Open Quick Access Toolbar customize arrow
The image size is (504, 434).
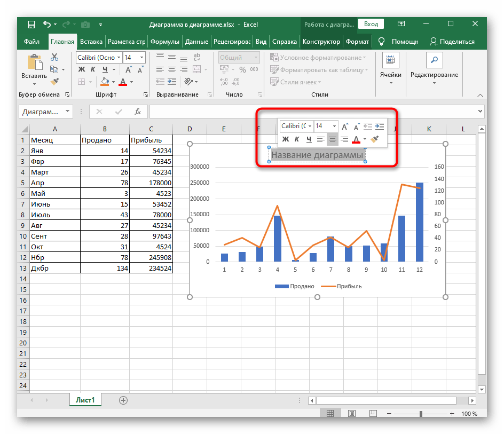coord(100,25)
